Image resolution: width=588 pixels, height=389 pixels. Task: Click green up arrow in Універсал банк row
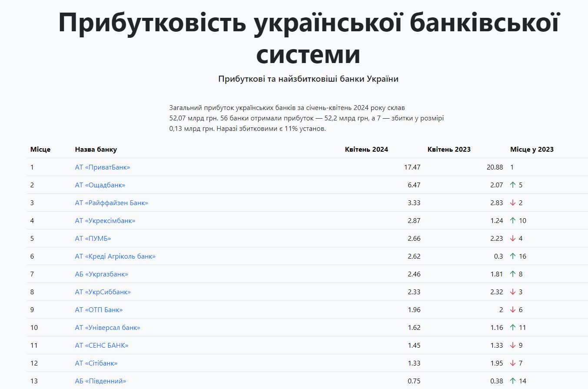coord(513,328)
